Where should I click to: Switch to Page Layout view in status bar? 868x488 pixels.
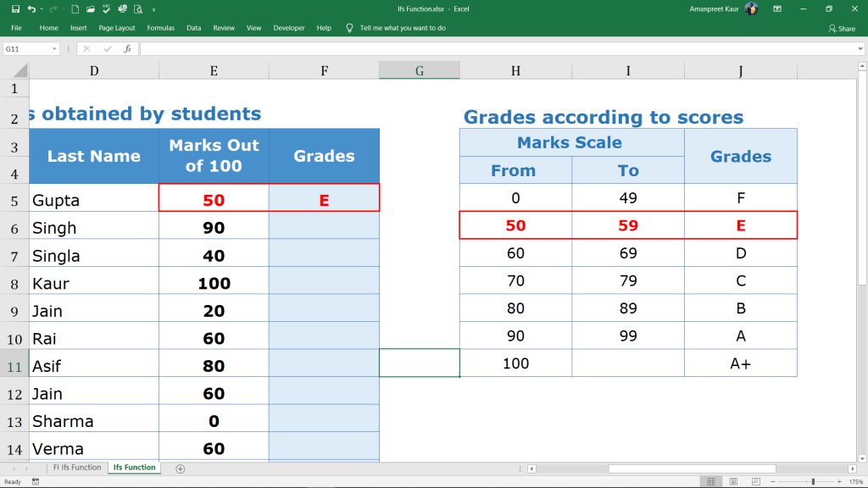pos(734,481)
